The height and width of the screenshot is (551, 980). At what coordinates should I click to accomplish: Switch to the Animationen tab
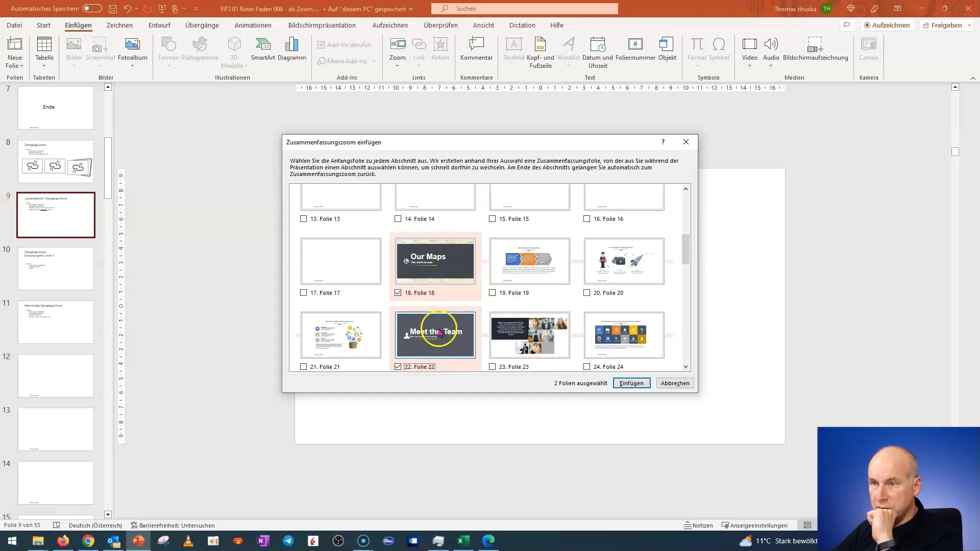pos(253,25)
